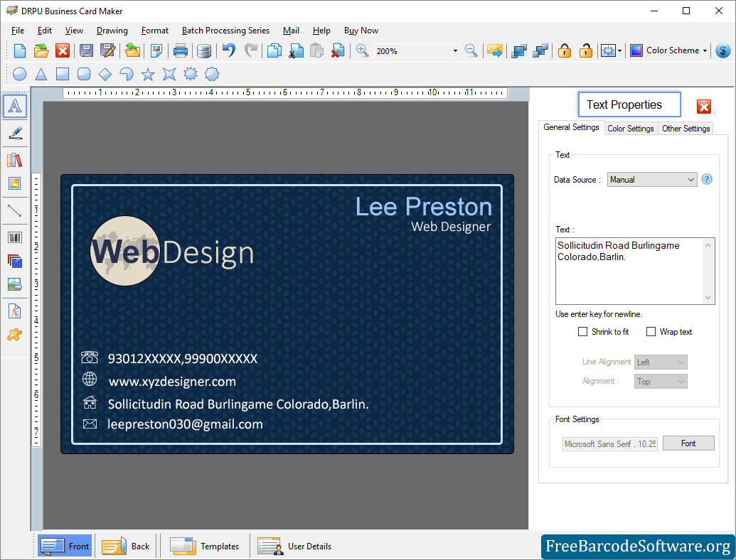Save the card with the floppy icon
This screenshot has width=736, height=560.
coord(86,50)
